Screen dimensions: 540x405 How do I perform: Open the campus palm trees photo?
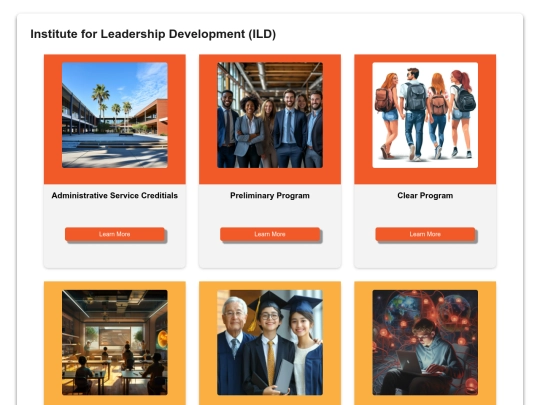tap(115, 115)
